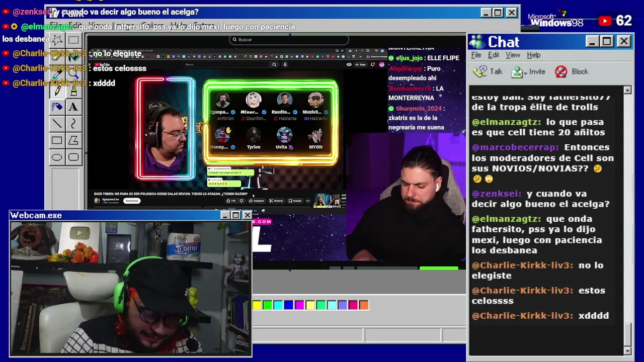644x362 pixels.
Task: Click the Crear button on YouTube
Action: [x=360, y=64]
